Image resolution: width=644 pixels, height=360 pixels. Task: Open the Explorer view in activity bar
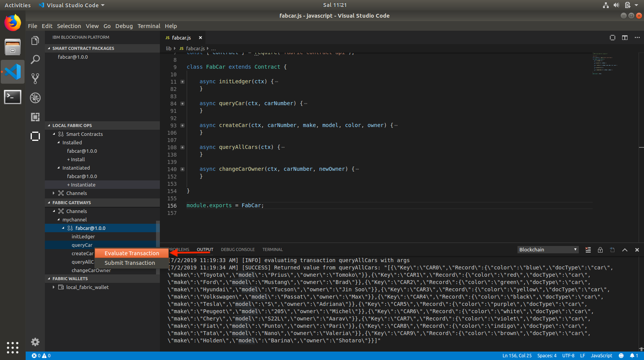point(35,41)
